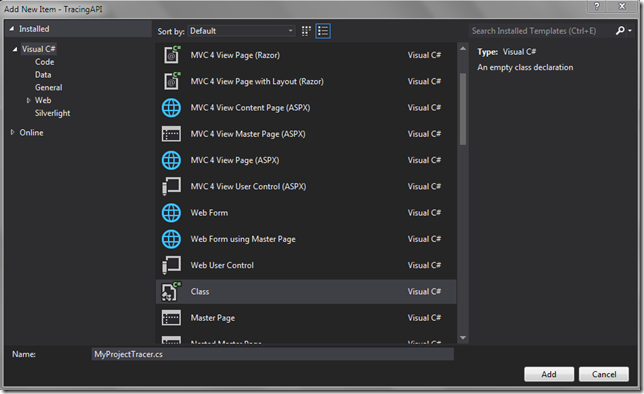The width and height of the screenshot is (644, 394).
Task: Click the template list vertical scrollbar
Action: pos(463,109)
